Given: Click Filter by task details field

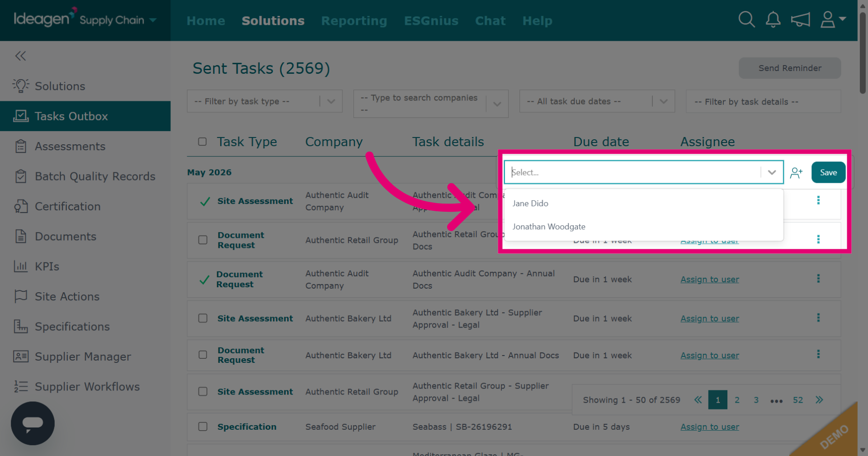Looking at the screenshot, I should point(763,101).
